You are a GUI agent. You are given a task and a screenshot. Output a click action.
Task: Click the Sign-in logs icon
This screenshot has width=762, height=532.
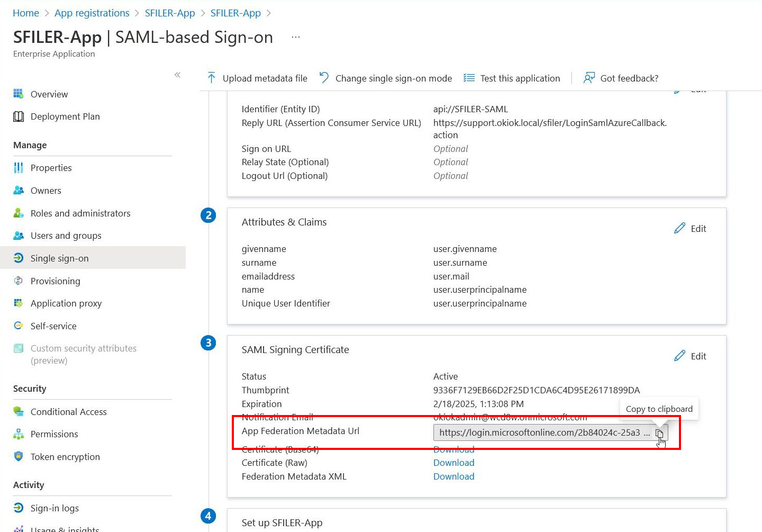19,508
